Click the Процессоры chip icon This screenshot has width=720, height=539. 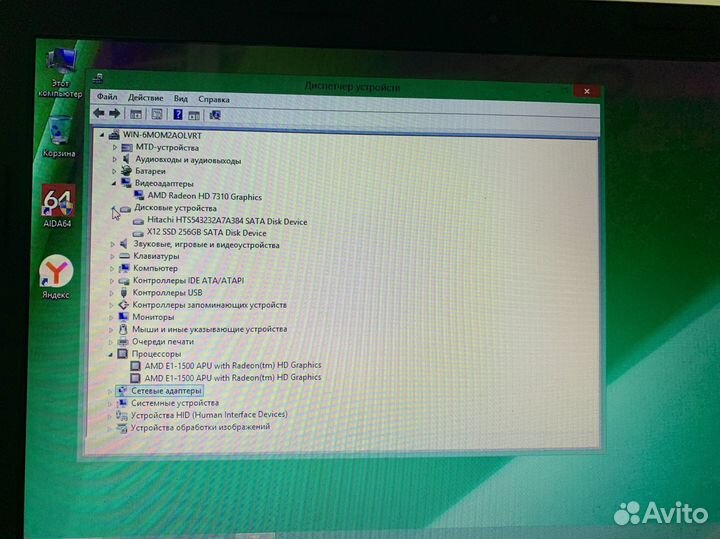pos(122,354)
